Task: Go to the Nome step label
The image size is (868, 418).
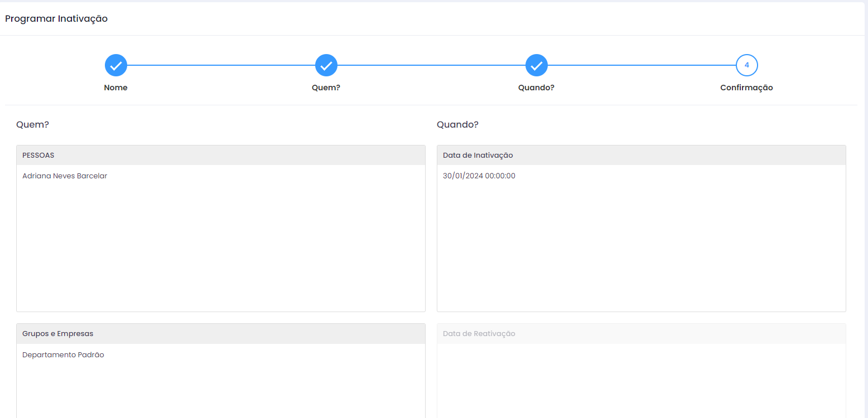Action: coord(116,88)
